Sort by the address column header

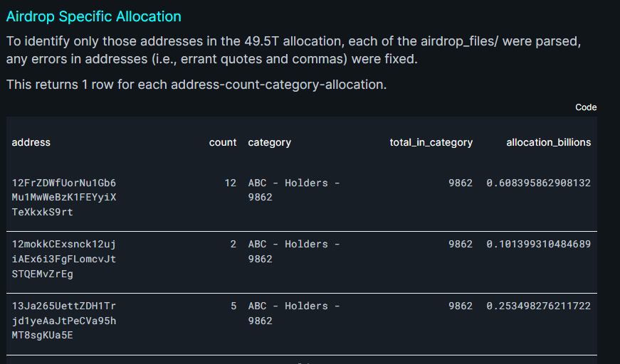pos(31,142)
